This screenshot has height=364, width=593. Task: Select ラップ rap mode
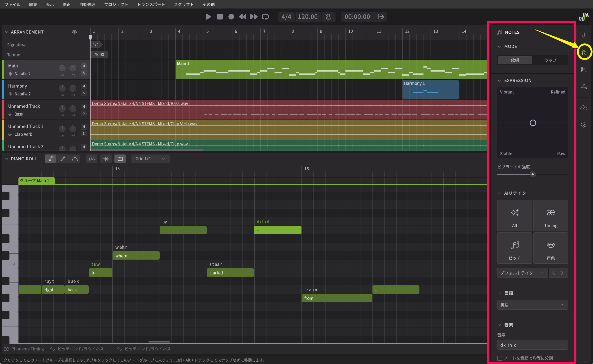(550, 60)
